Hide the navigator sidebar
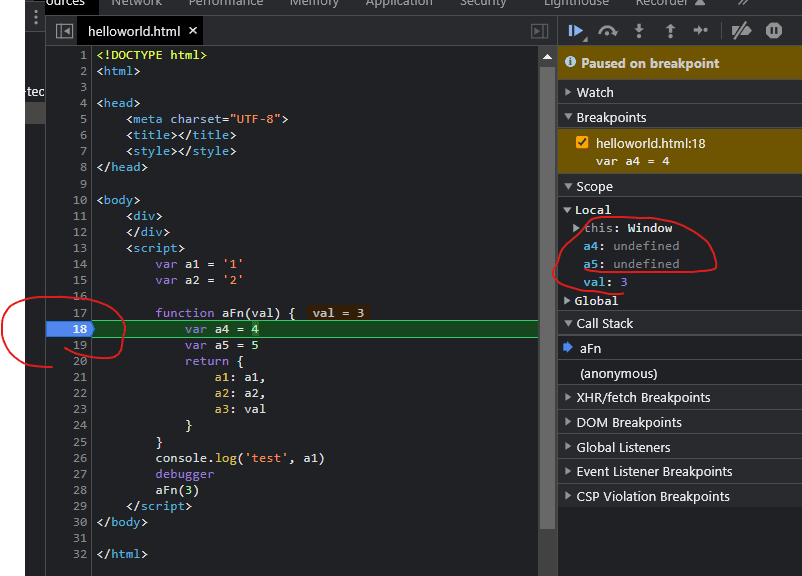This screenshot has width=802, height=576. 64,32
